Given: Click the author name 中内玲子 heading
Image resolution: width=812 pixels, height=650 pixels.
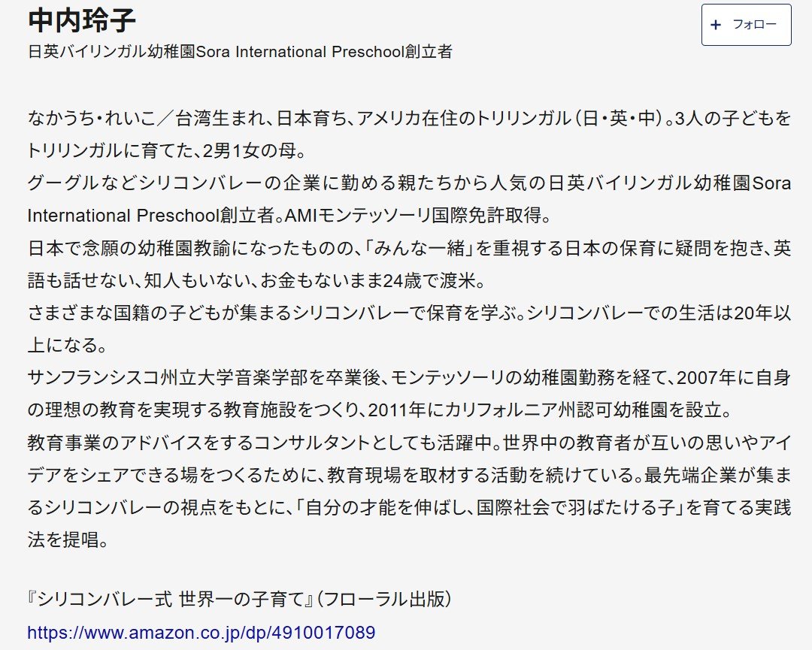Looking at the screenshot, I should pyautogui.click(x=82, y=20).
